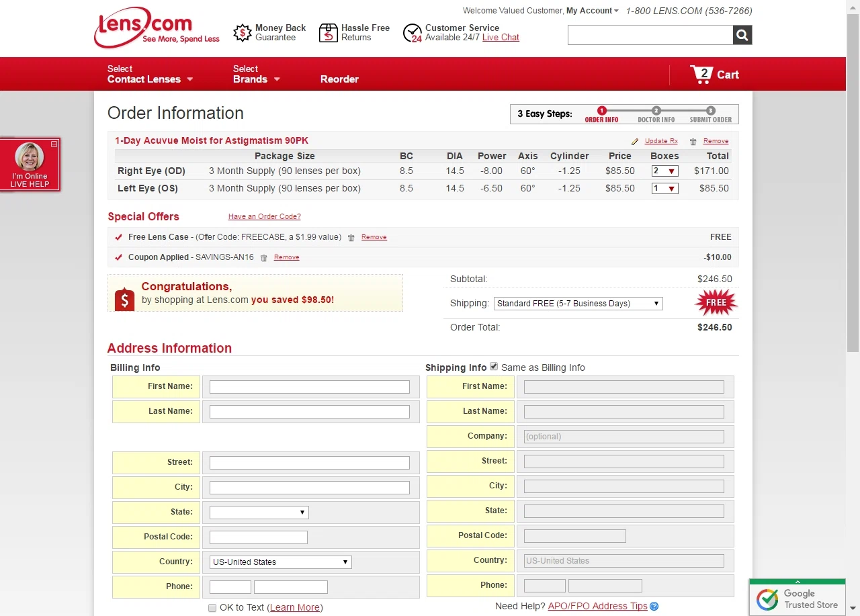Click the you saved $98.50 text
Screen dimensions: 860x616
292,300
